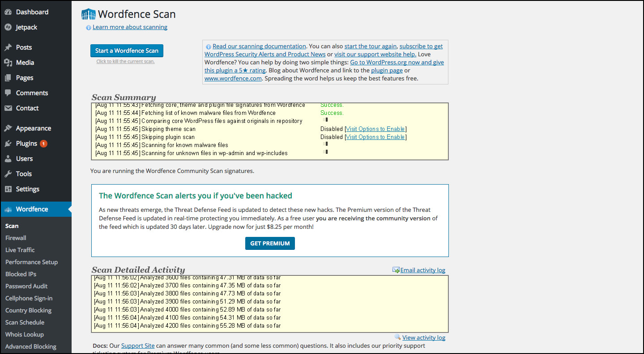Open Learn more about scanning link

130,27
